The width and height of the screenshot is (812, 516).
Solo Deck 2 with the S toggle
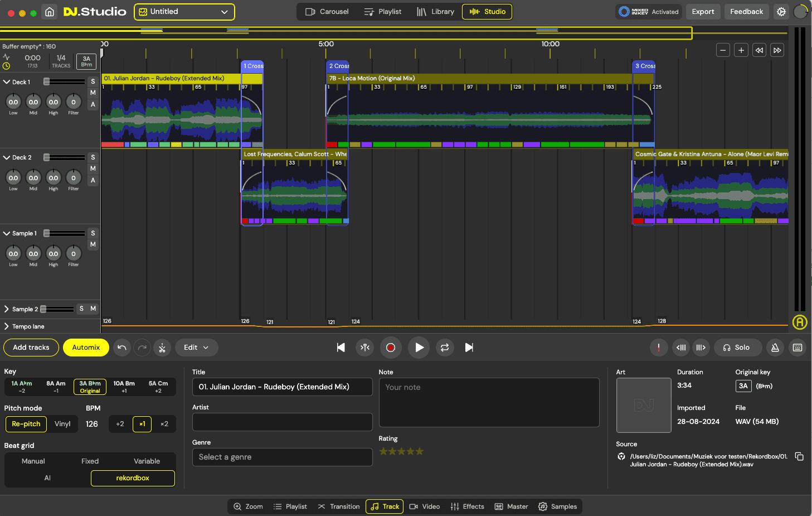(93, 157)
